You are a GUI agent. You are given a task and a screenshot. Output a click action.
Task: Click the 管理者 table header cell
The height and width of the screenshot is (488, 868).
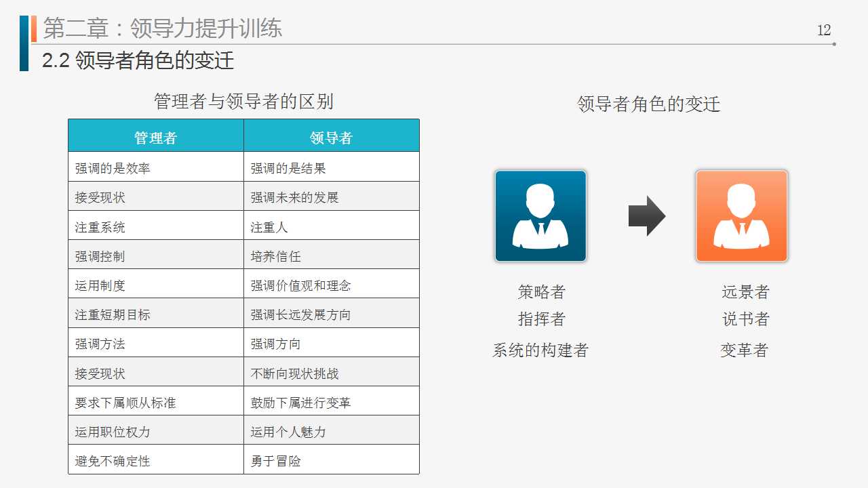click(x=156, y=136)
